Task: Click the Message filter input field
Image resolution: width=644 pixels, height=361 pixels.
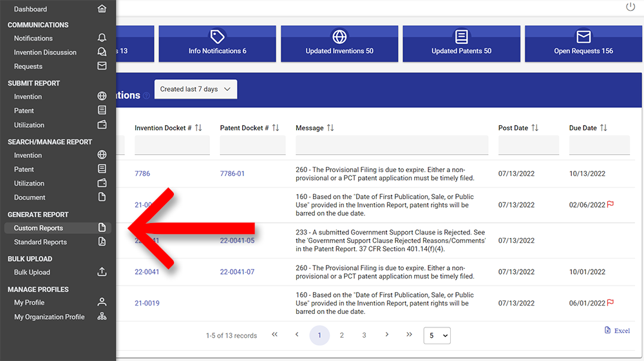Action: pyautogui.click(x=392, y=146)
